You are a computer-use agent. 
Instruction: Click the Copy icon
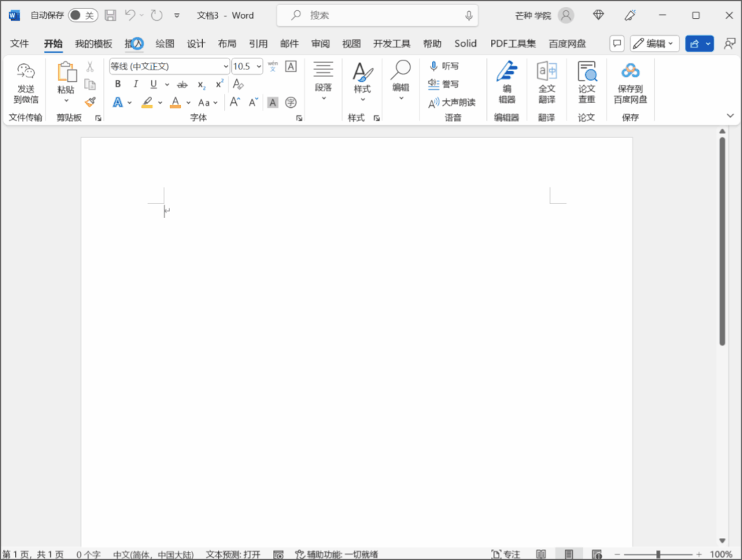[x=90, y=85]
